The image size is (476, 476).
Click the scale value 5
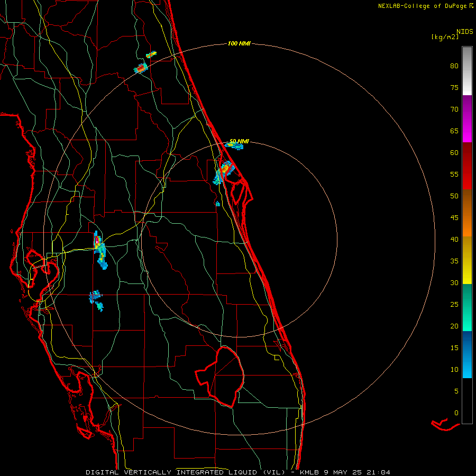[456, 391]
